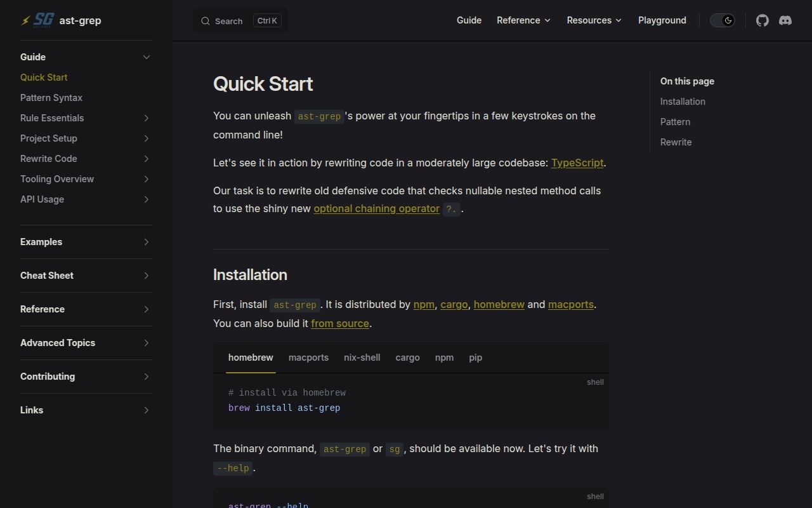
Task: Follow the optional chaining operator link
Action: pyautogui.click(x=376, y=208)
